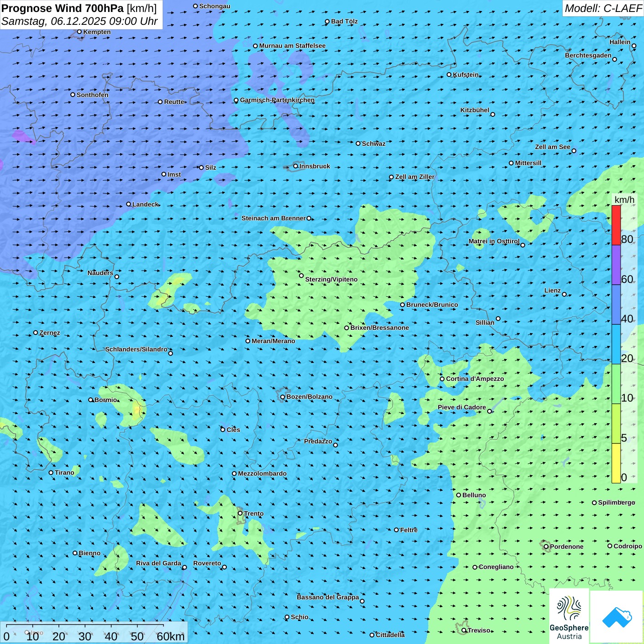Click the Garmisch-Partenkirchen location marker
The width and height of the screenshot is (644, 644).
[236, 100]
